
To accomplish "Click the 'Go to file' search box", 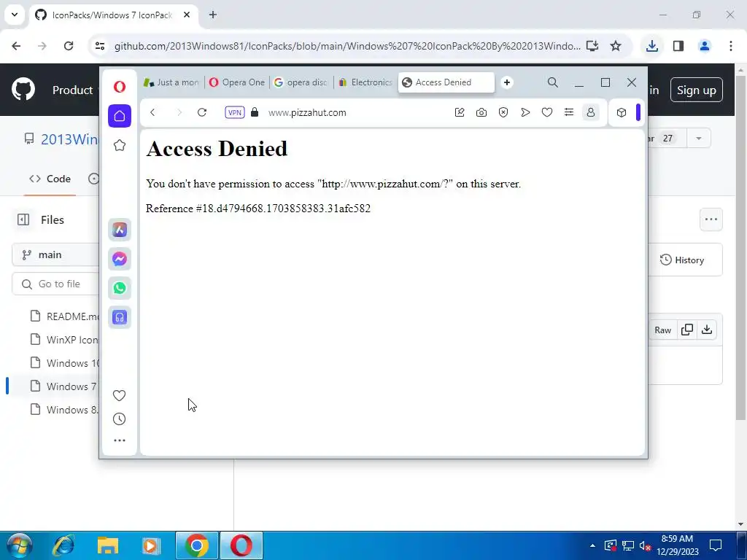I will (x=55, y=284).
